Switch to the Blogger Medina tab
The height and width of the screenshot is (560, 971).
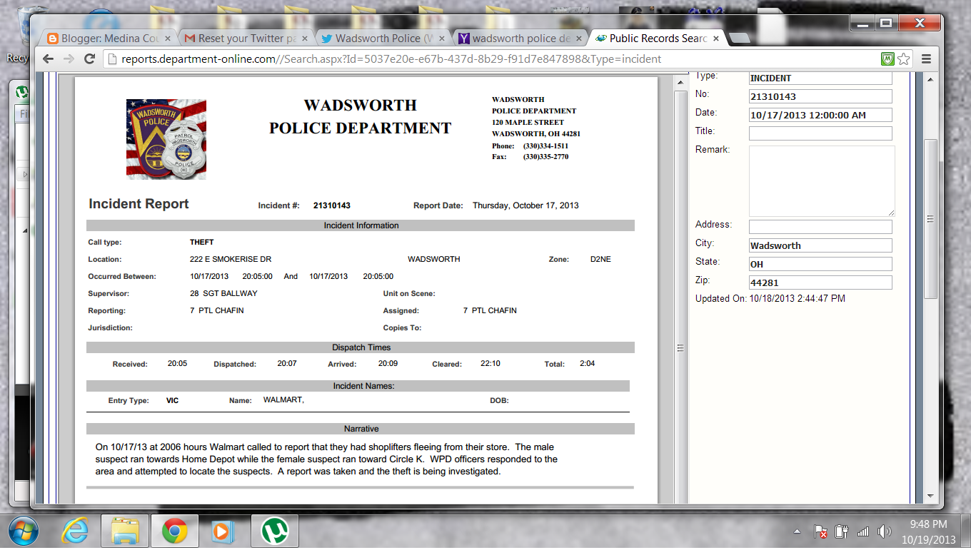click(x=102, y=39)
